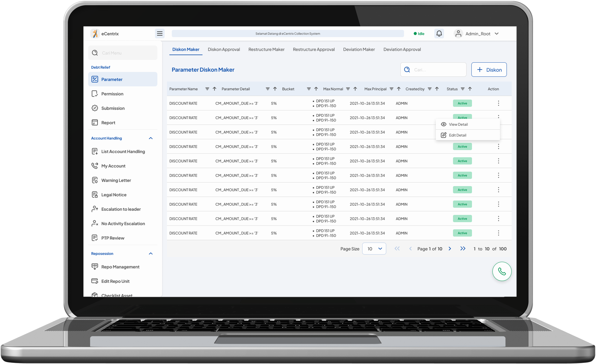Click the add Diskon button
Image resolution: width=596 pixels, height=364 pixels.
point(489,70)
